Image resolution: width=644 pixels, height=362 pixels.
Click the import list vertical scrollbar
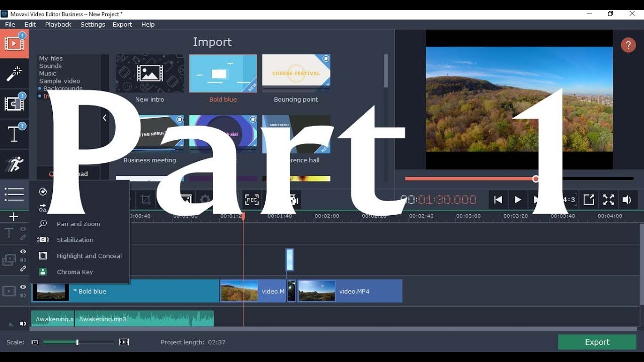(386, 71)
